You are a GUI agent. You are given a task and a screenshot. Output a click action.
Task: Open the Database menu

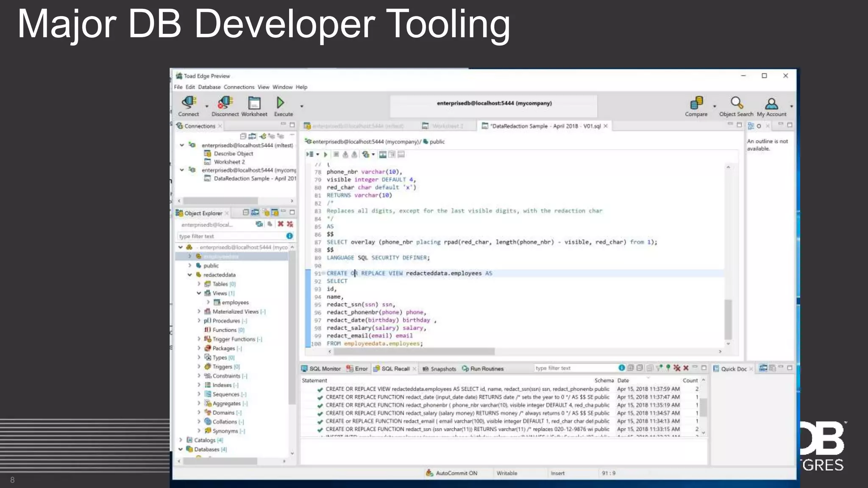[x=209, y=87]
